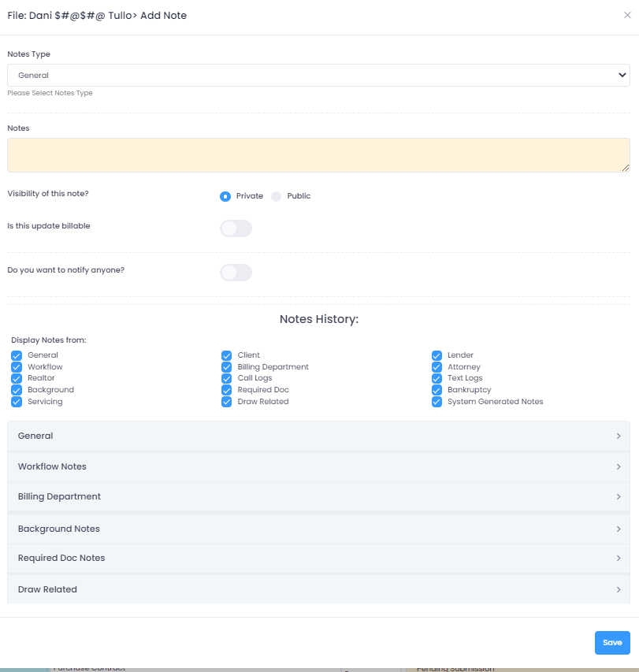Turn on the notify anyone switch
This screenshot has width=639, height=672.
tap(235, 270)
